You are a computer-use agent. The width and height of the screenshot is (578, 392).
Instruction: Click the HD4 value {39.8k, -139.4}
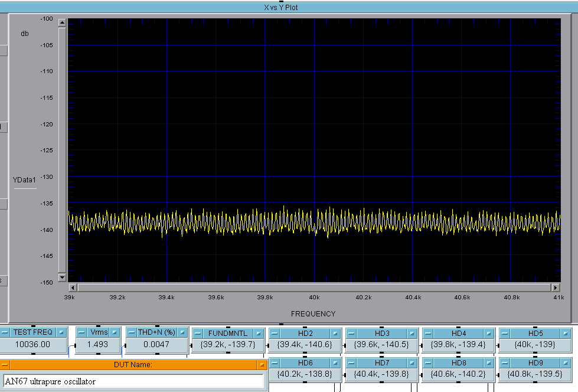pyautogui.click(x=458, y=345)
